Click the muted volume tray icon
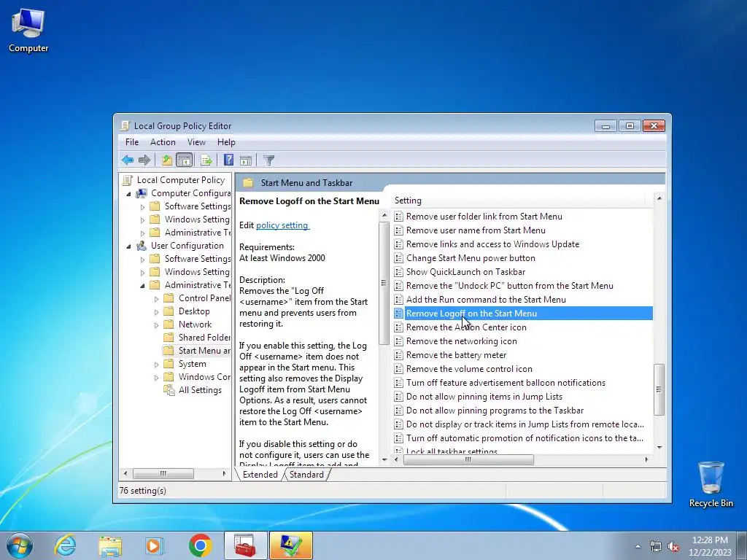 [673, 546]
